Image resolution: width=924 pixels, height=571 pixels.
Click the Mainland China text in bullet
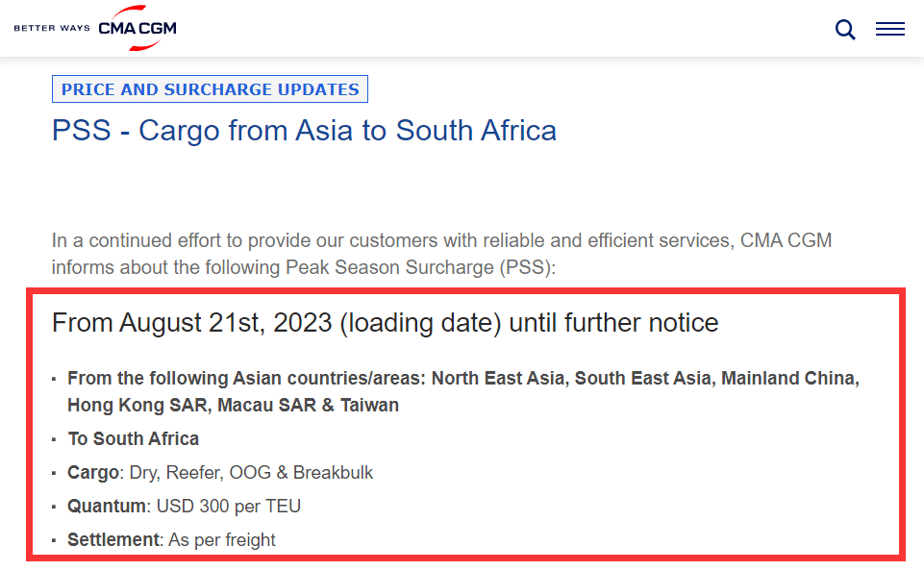(x=789, y=379)
